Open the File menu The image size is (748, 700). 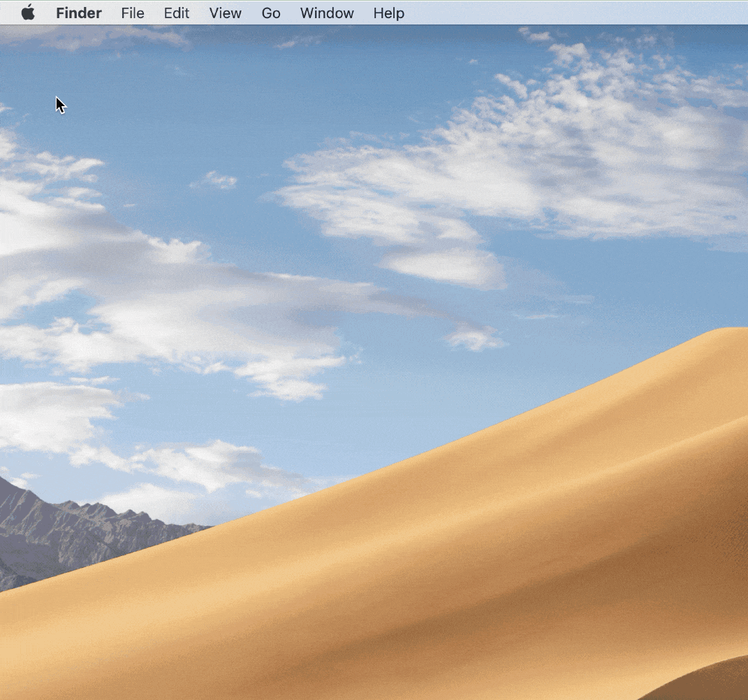(132, 13)
